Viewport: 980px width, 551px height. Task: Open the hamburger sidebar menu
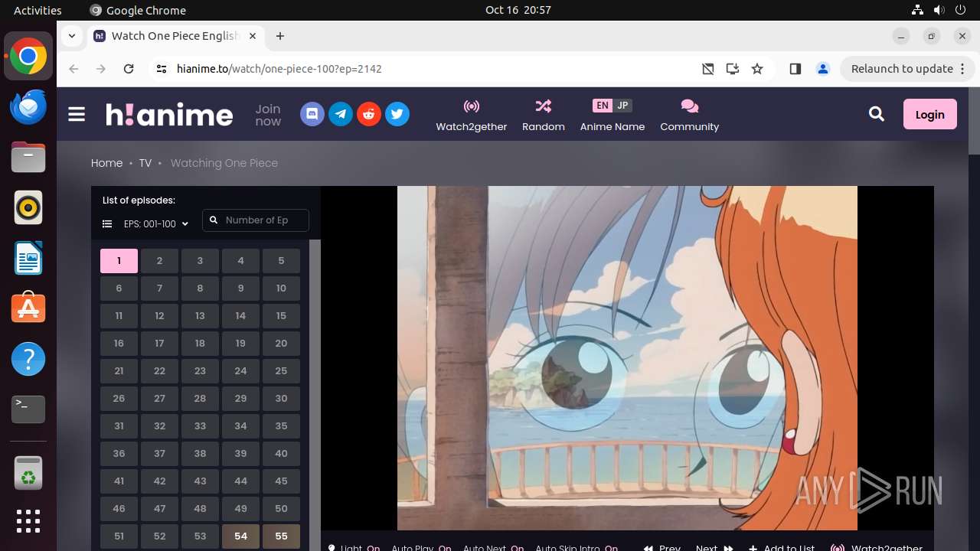coord(77,115)
